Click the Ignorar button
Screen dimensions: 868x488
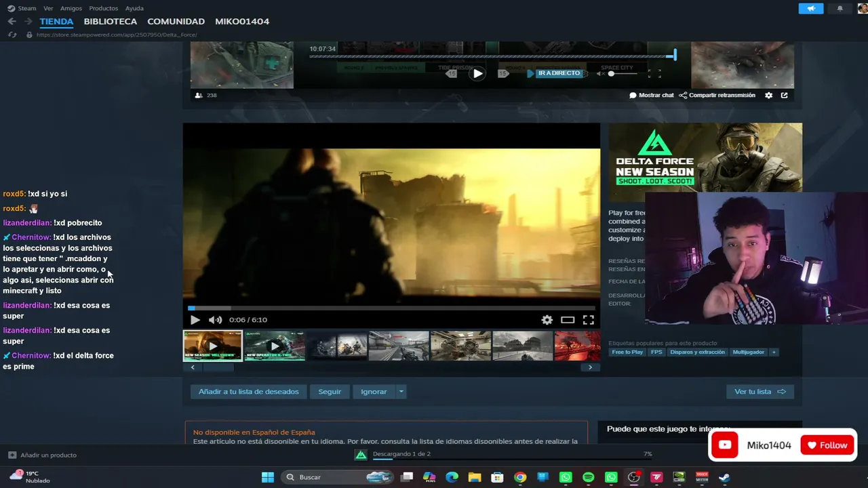tap(374, 392)
